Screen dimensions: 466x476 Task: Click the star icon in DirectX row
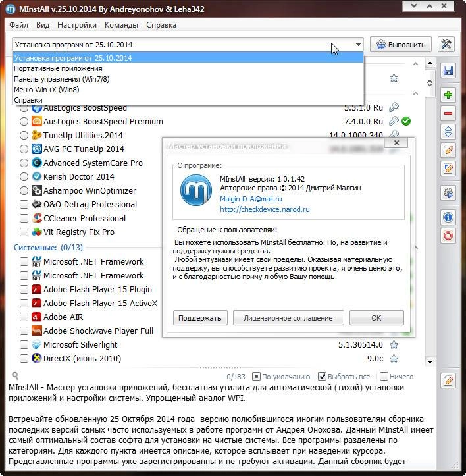[394, 359]
